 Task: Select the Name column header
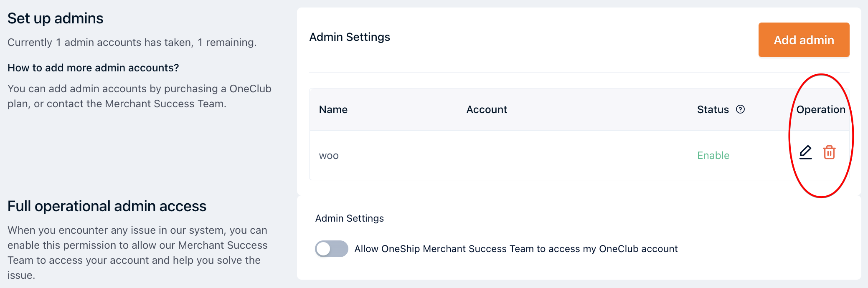click(333, 109)
